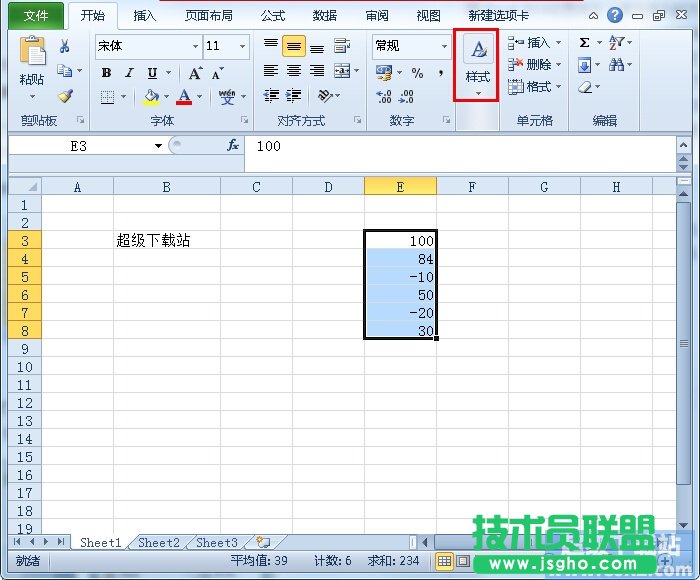This screenshot has height=580, width=700.
Task: Select column E header
Action: 400,187
